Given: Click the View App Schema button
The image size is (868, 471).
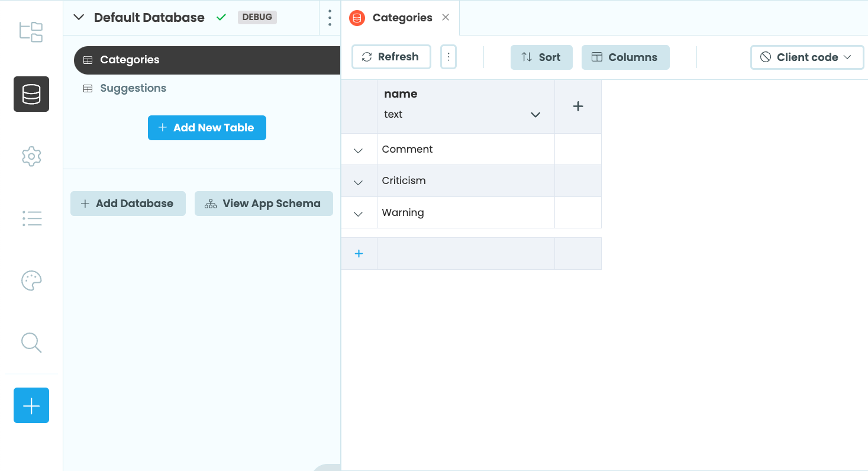Looking at the screenshot, I should pyautogui.click(x=264, y=204).
